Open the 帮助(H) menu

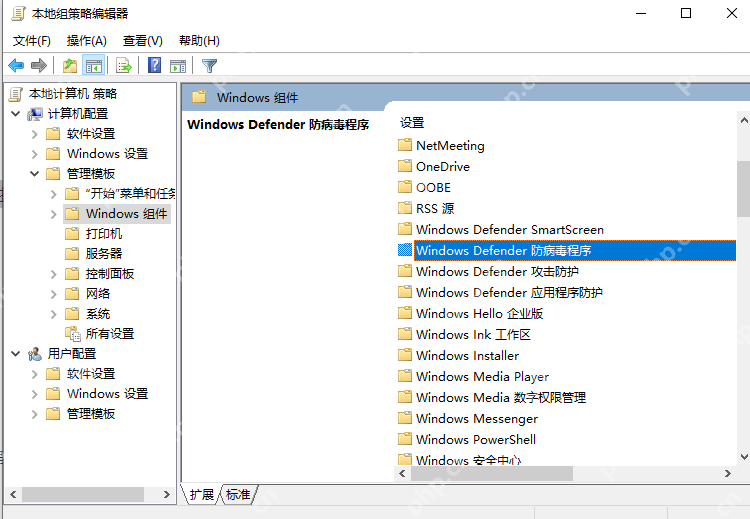click(x=199, y=41)
